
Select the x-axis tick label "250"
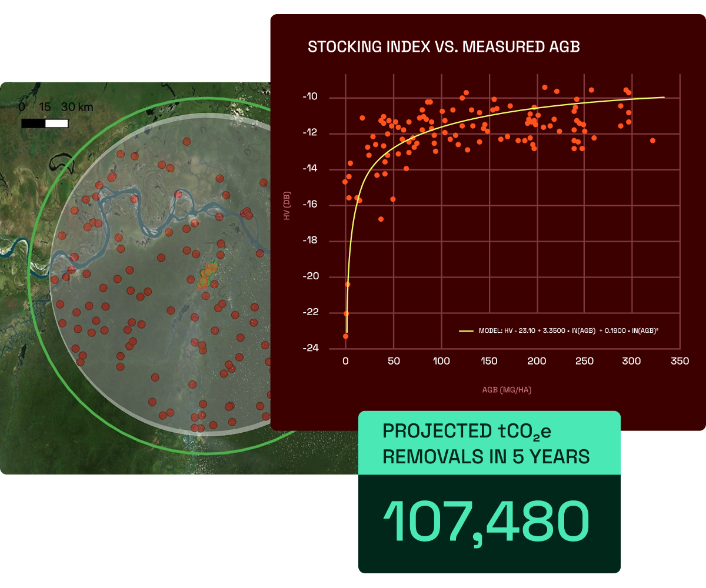click(584, 361)
